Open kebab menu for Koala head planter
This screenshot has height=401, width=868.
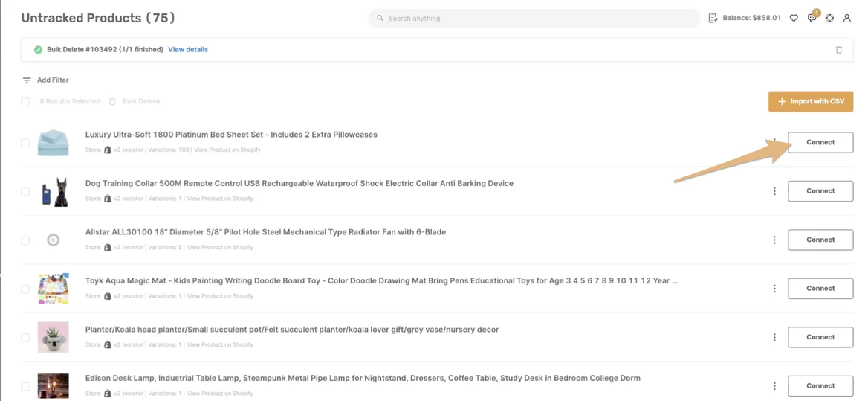774,337
